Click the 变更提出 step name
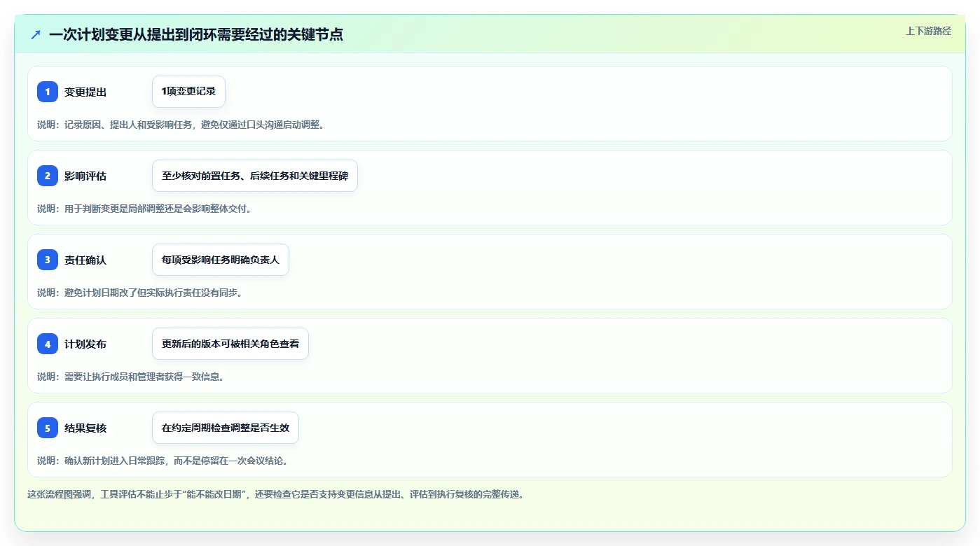 coord(85,92)
